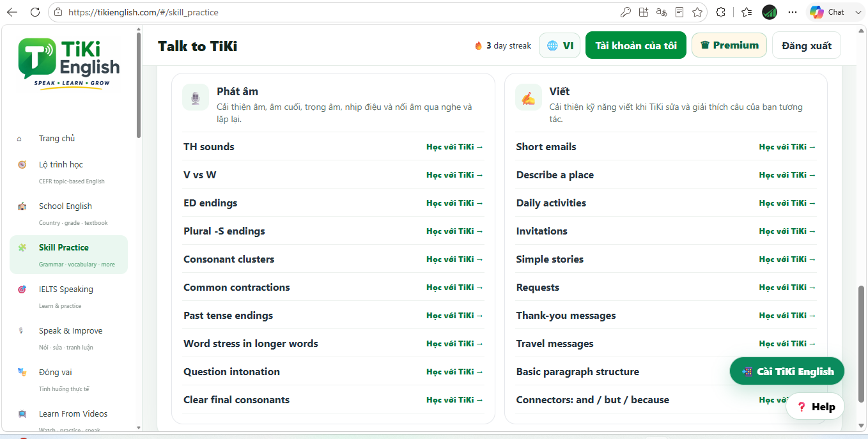The width and height of the screenshot is (868, 439).
Task: Open immersive reader icon in address bar
Action: pyautogui.click(x=679, y=12)
